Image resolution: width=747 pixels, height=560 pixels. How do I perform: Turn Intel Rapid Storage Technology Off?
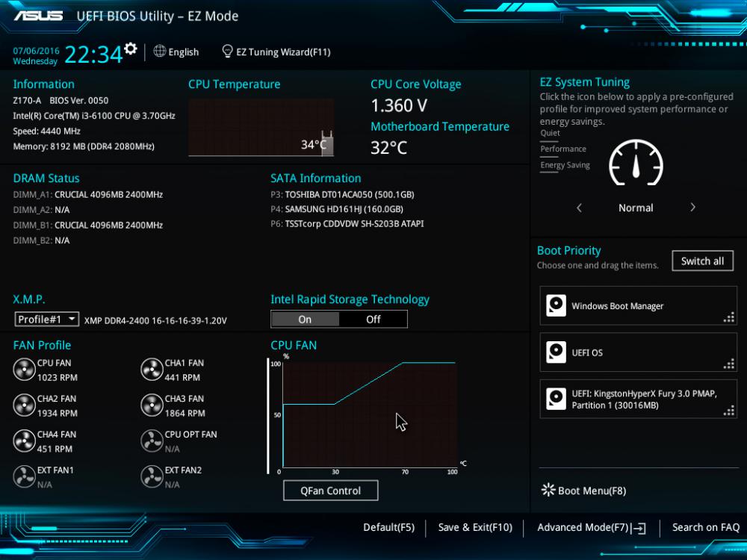[x=373, y=319]
